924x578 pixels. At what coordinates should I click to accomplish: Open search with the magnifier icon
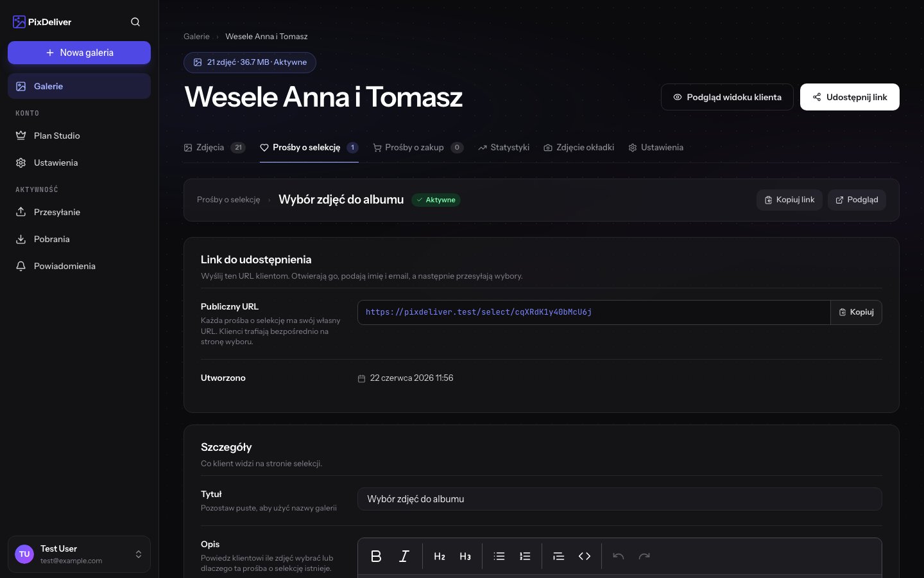coord(135,22)
